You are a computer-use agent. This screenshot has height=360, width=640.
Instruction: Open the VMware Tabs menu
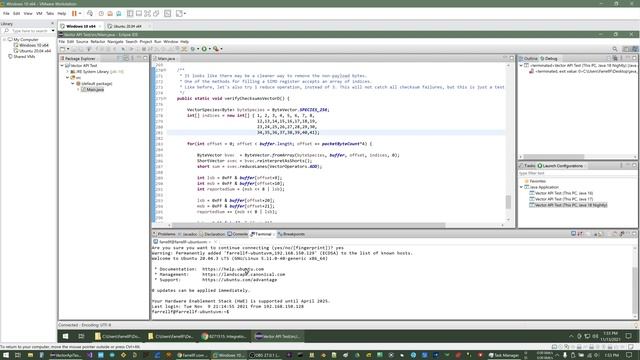[x=50, y=13]
